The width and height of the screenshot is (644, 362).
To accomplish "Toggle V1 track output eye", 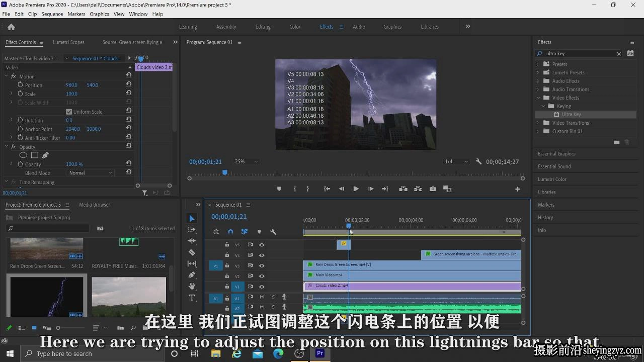I will [262, 287].
